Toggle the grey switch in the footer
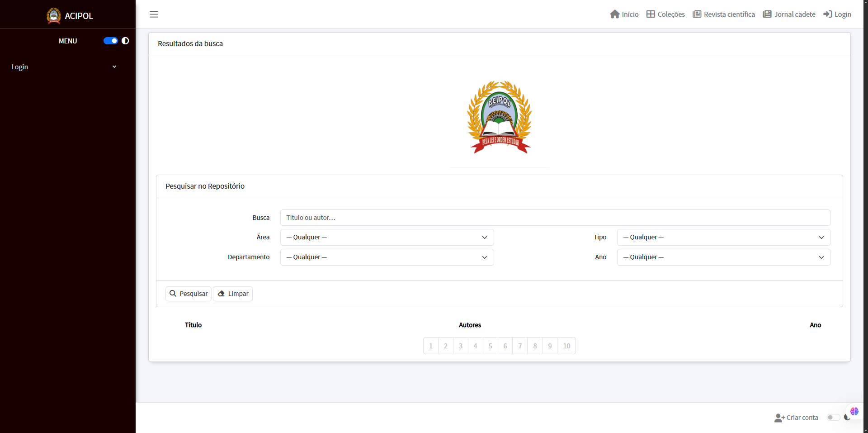 [x=833, y=418]
